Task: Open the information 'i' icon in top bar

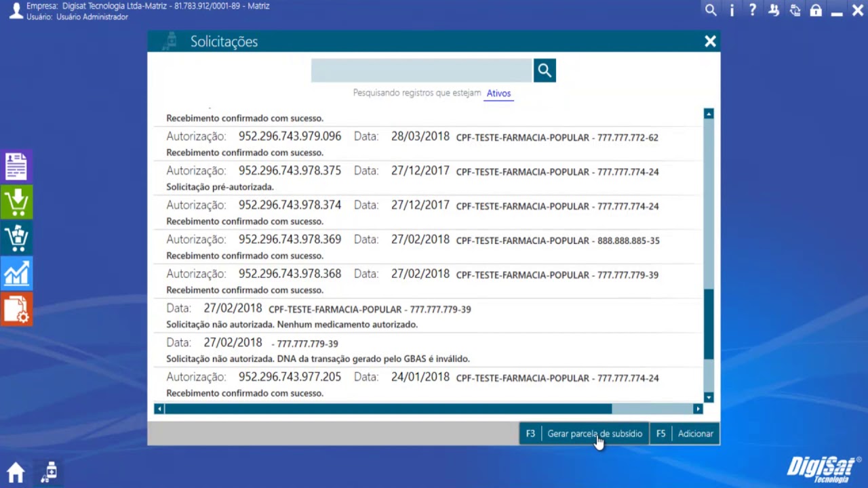Action: (x=732, y=10)
